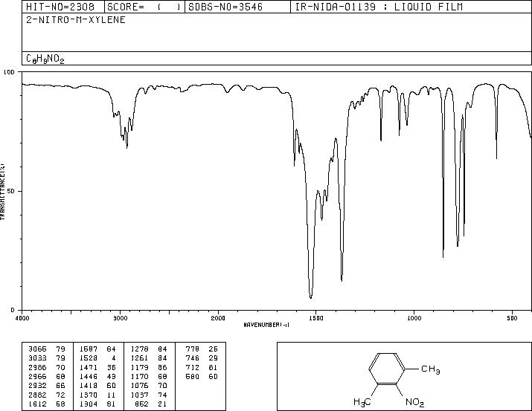Click the 1000 x-axis tick label
Viewport: 532px width, 411px height.
414,318
